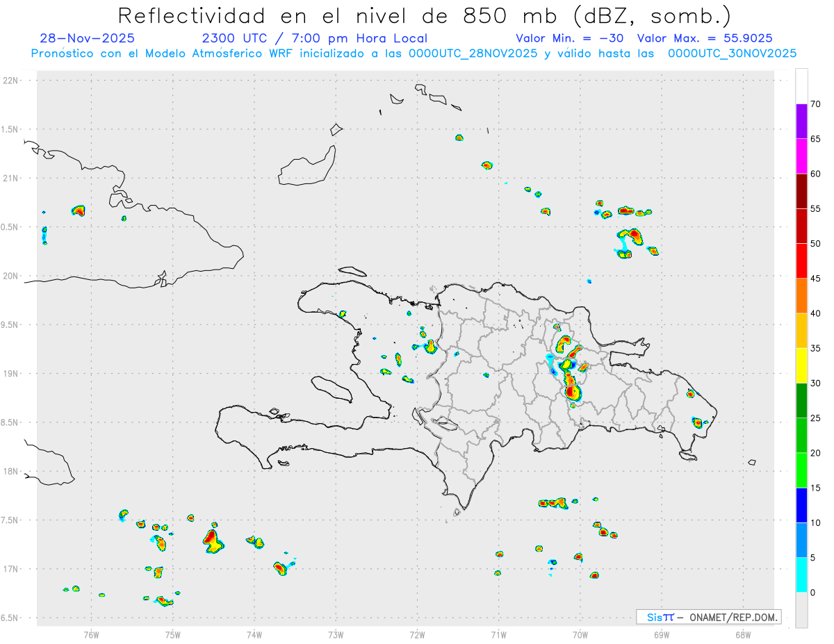This screenshot has width=834, height=644.
Task: Click the date '28-Nov-2025'
Action: click(88, 38)
